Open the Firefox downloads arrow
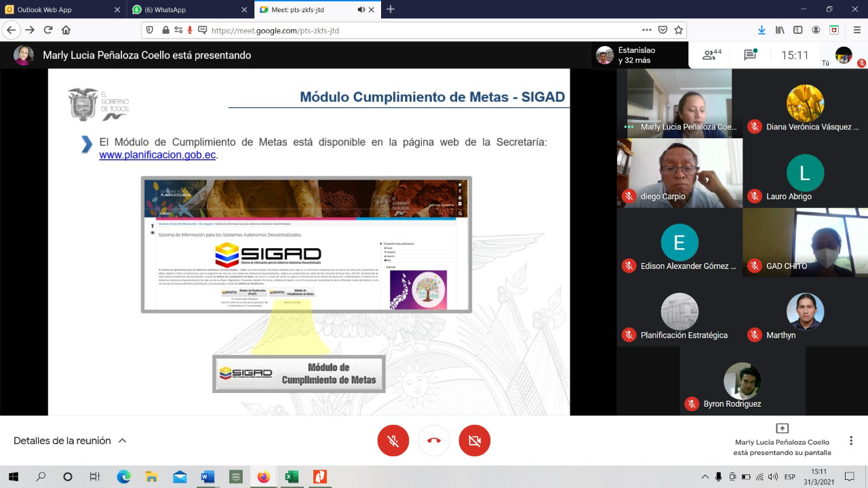This screenshot has width=868, height=488. (x=762, y=30)
